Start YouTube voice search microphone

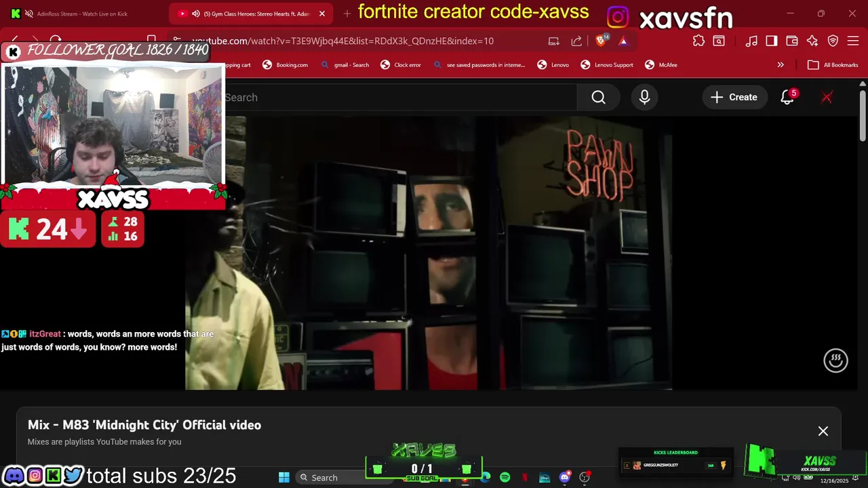644,98
